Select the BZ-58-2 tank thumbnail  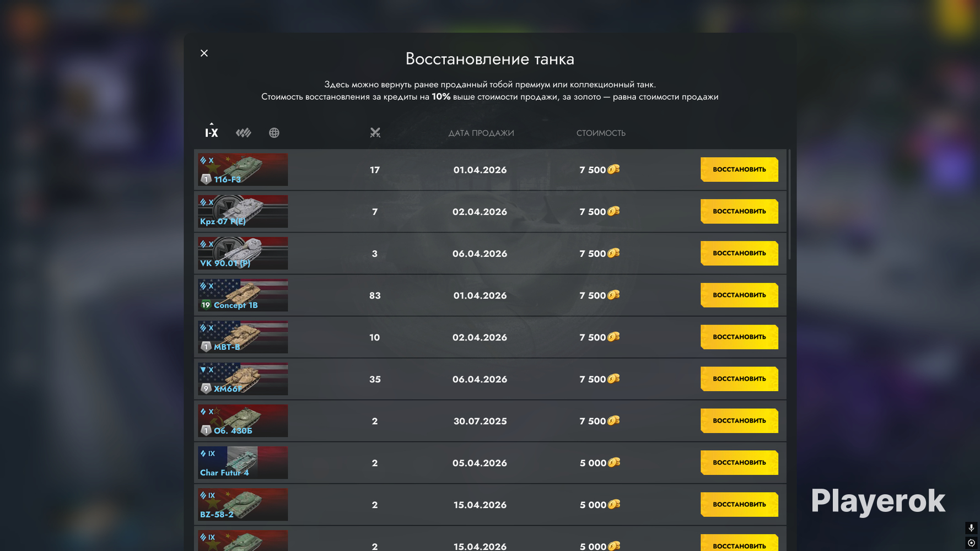point(243,505)
